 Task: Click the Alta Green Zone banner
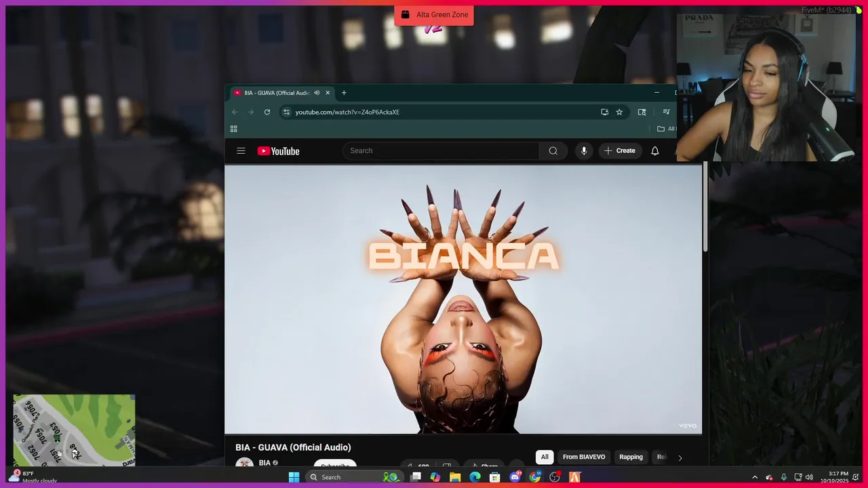(434, 15)
